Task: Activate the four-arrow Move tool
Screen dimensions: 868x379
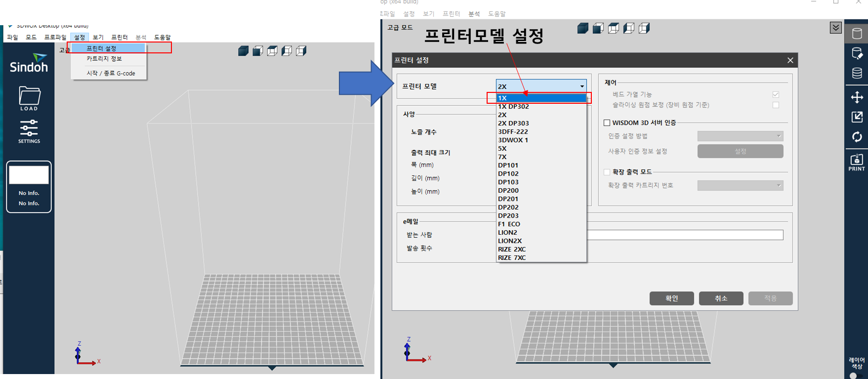Action: [857, 97]
